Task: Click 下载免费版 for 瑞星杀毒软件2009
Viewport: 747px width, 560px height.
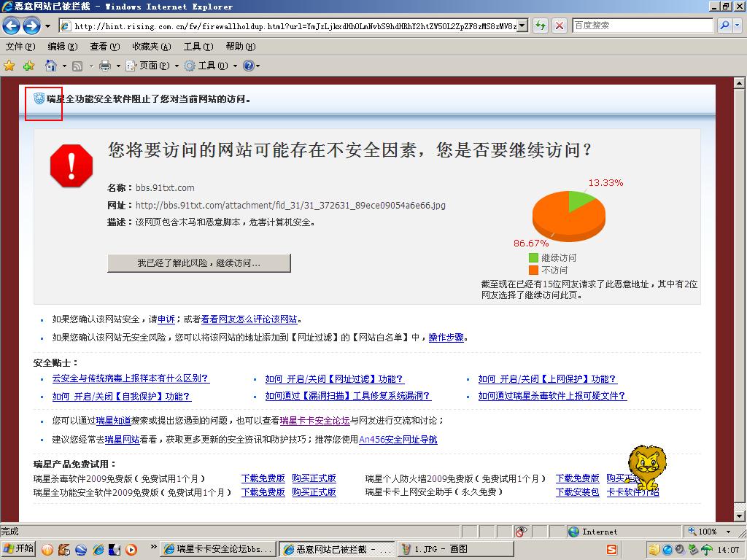Action: (263, 478)
